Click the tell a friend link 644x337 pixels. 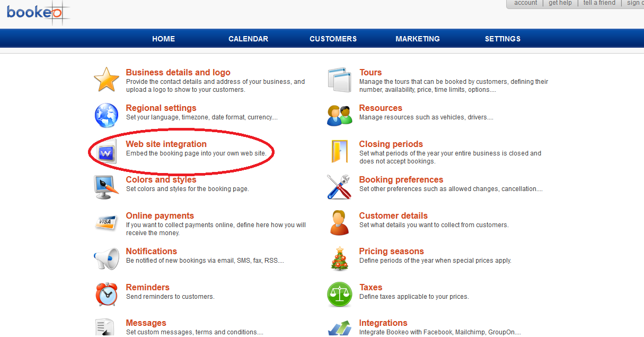click(x=599, y=3)
